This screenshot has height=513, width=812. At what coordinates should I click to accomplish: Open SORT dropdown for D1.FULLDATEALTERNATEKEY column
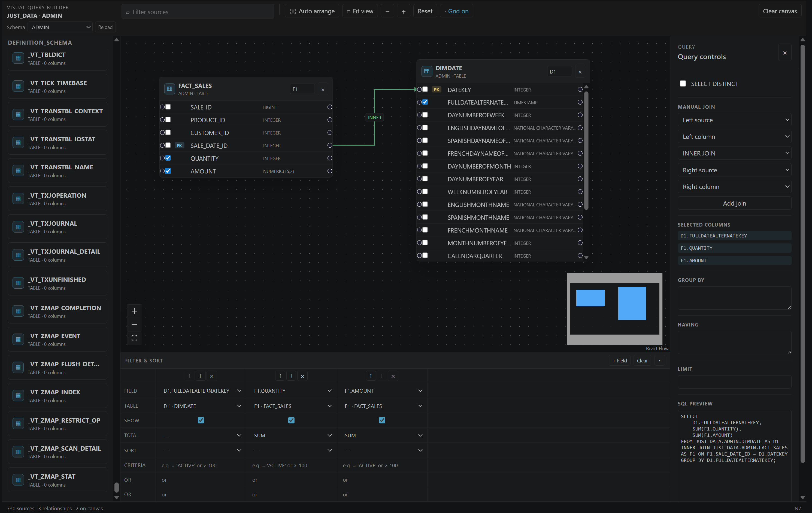tap(201, 450)
